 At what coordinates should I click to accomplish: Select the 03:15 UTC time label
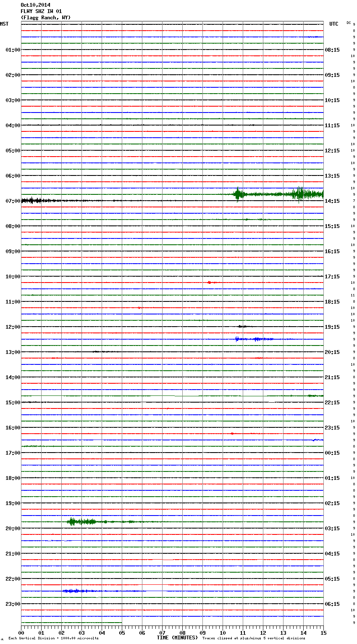click(x=332, y=529)
